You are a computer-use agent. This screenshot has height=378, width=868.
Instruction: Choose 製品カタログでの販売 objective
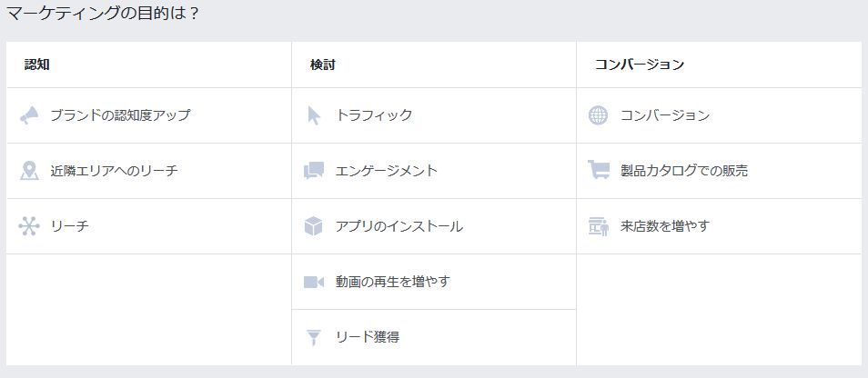[684, 171]
